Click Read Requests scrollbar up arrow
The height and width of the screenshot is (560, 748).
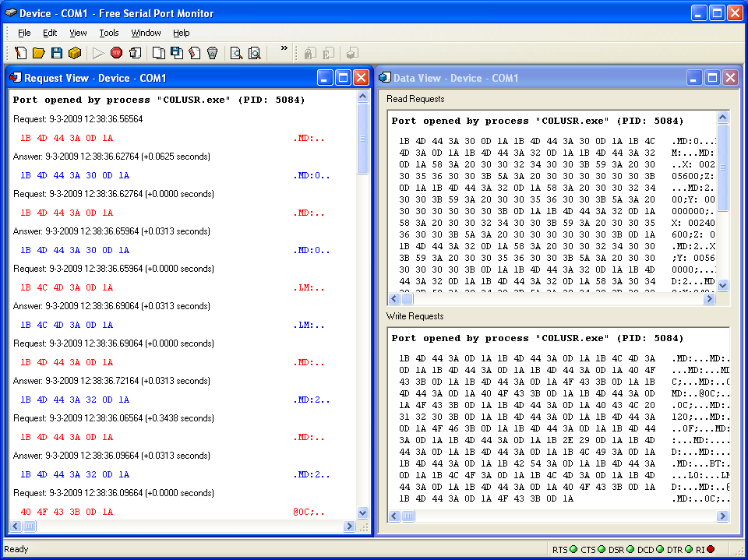722,118
